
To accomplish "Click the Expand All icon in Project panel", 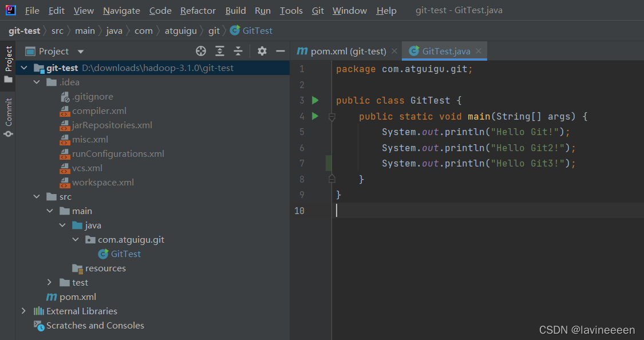I will 220,51.
